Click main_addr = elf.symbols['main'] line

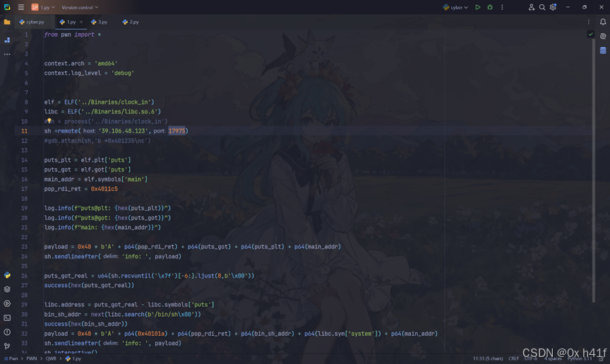[x=96, y=179]
